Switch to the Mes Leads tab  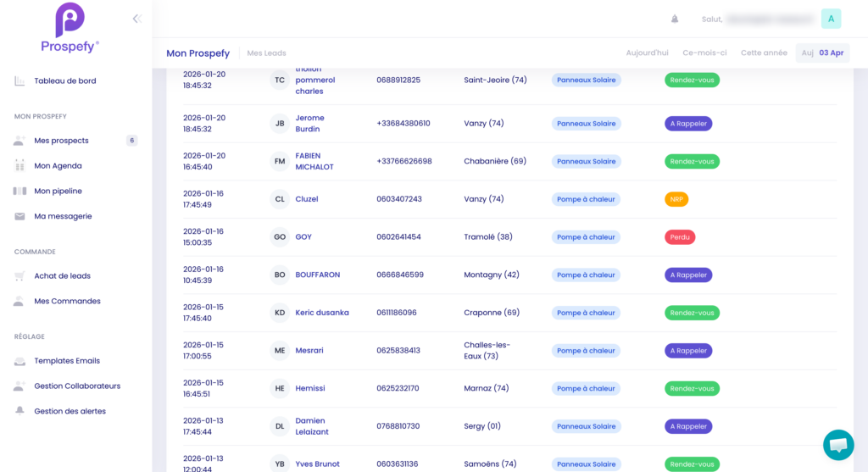click(x=266, y=53)
